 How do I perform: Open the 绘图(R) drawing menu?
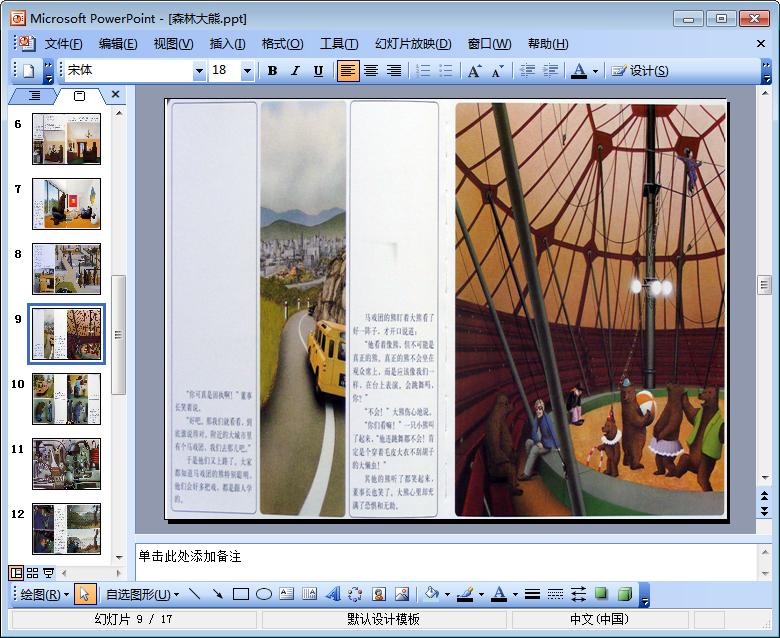44,594
